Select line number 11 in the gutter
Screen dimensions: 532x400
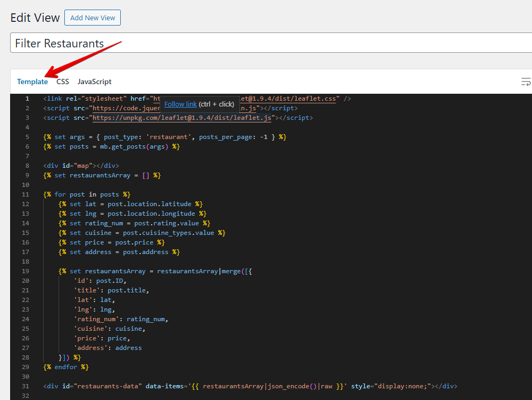(x=27, y=194)
